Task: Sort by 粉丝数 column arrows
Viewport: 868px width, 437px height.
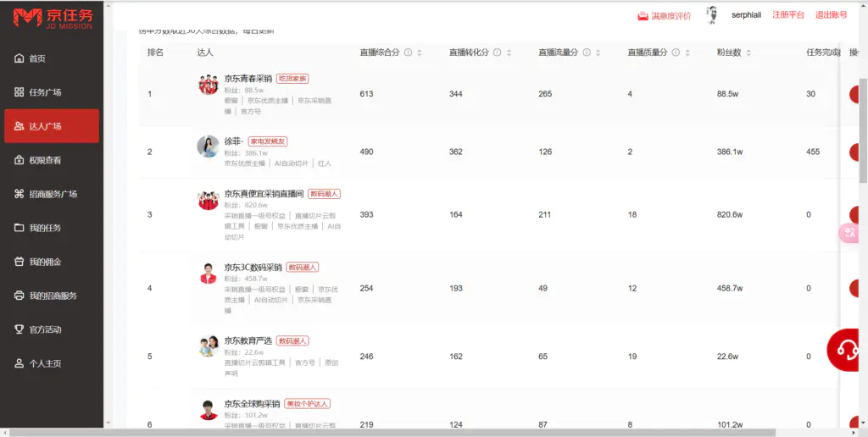Action: click(748, 53)
